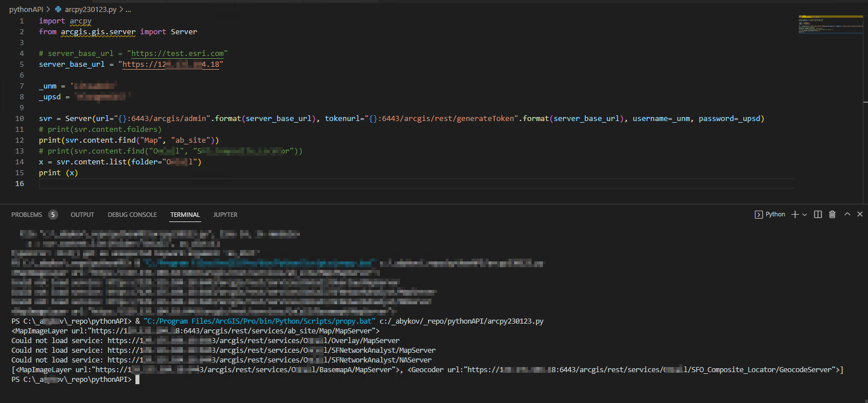
Task: Select the TERMINAL tab
Action: pyautogui.click(x=185, y=215)
